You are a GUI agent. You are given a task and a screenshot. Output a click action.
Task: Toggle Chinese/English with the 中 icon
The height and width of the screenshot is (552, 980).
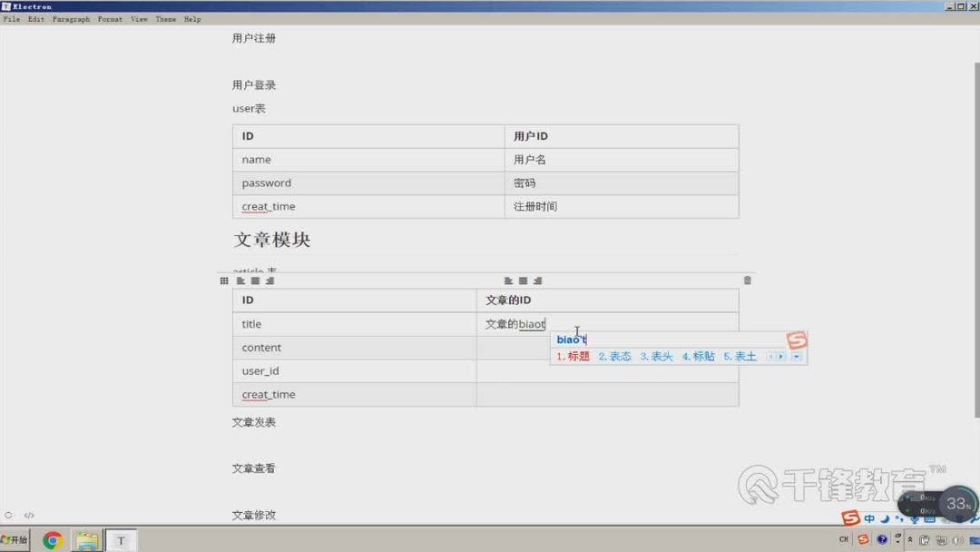coord(869,517)
